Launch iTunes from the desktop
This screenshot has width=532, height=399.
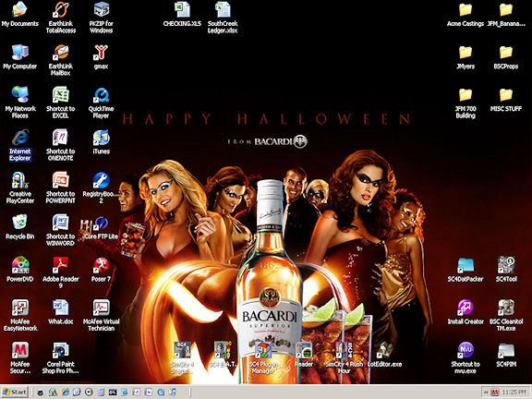(x=101, y=141)
